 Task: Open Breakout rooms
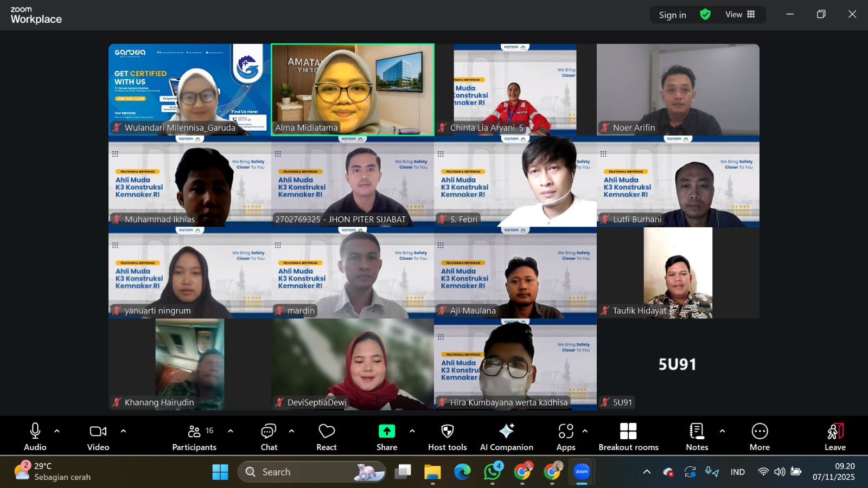click(628, 436)
